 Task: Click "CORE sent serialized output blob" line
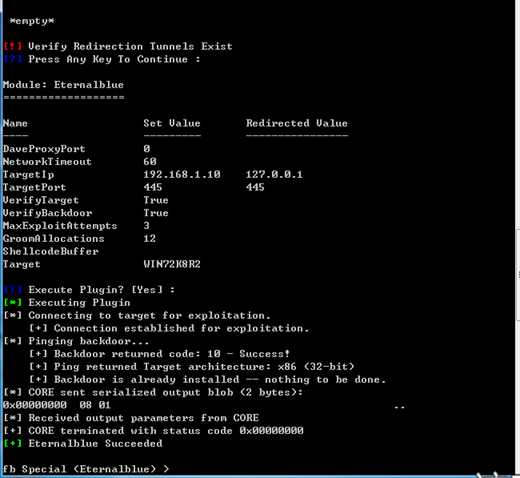coord(153,392)
